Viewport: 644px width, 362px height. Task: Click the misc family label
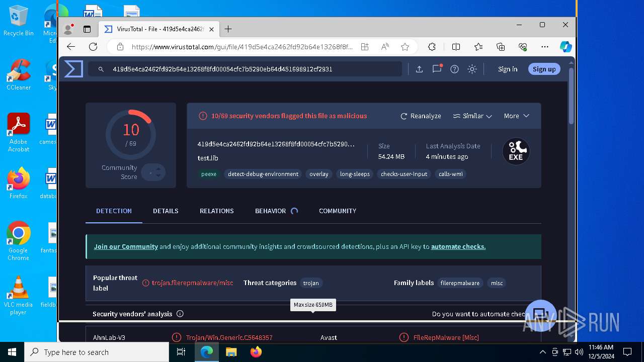click(497, 283)
